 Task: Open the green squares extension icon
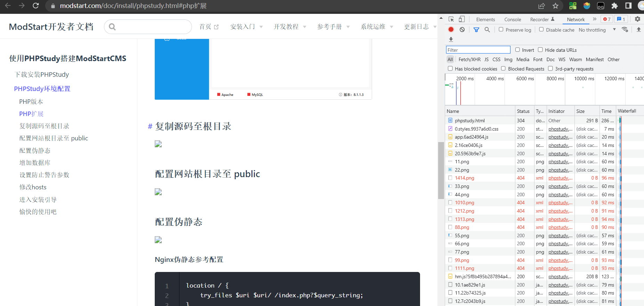click(x=573, y=6)
